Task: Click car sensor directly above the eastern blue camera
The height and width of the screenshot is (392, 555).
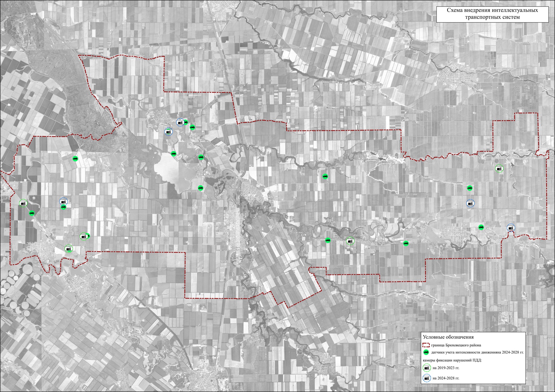Action: point(470,188)
